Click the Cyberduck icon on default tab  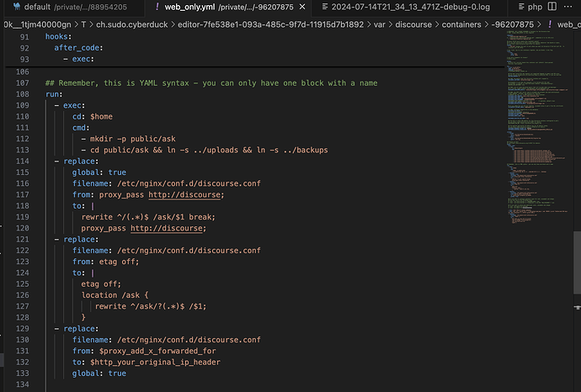[x=16, y=7]
